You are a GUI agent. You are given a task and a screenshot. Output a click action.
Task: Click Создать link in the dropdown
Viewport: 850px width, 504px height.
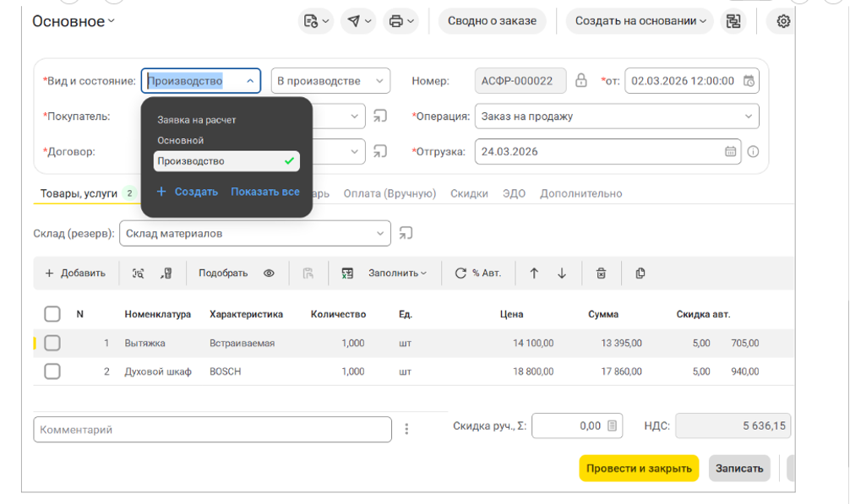196,192
